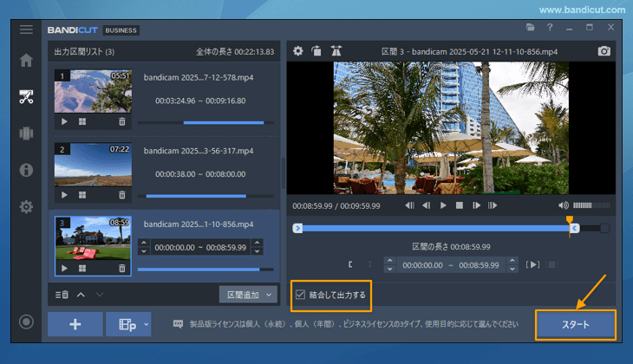Select the Cut mode scissors icon
This screenshot has height=364, width=633.
click(x=26, y=96)
